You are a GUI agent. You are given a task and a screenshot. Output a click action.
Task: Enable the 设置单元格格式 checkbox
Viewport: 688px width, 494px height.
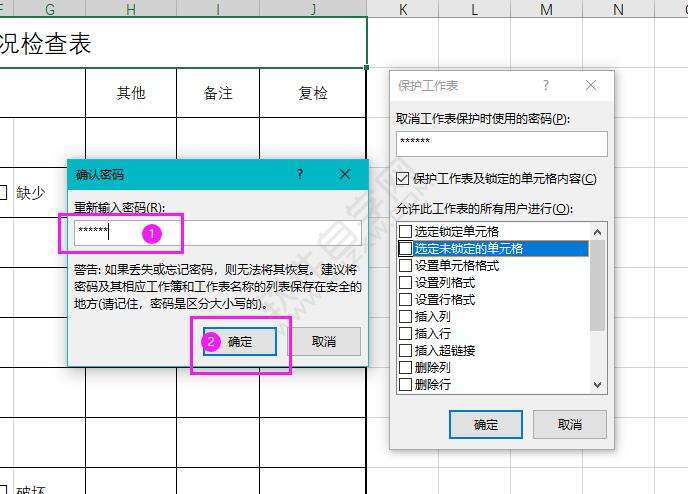tap(405, 265)
